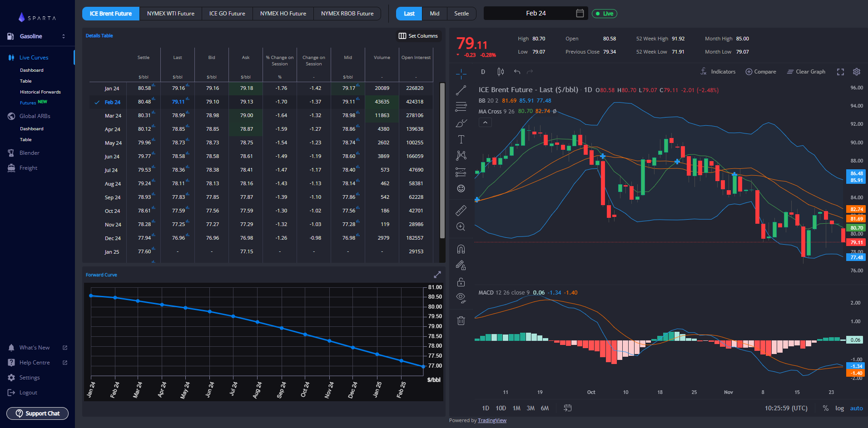The height and width of the screenshot is (428, 868).
Task: Toggle lock all drawing tools
Action: 461,282
